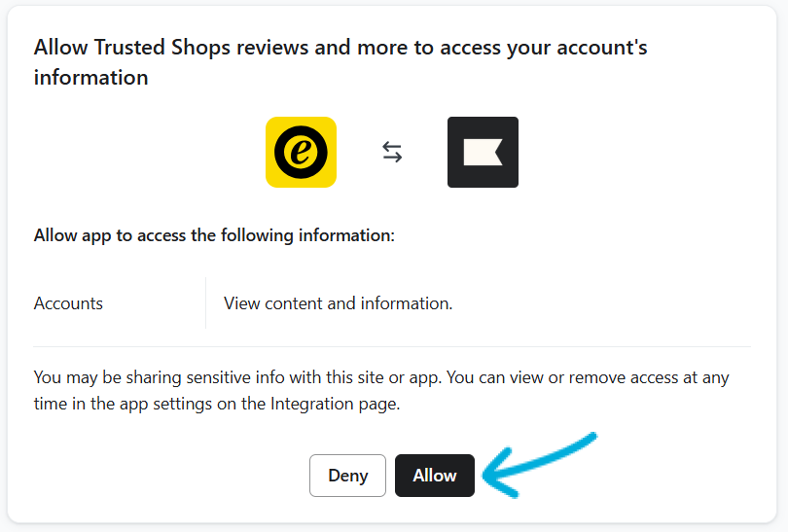Click the Accounts permission label
The width and height of the screenshot is (788, 532).
(68, 303)
